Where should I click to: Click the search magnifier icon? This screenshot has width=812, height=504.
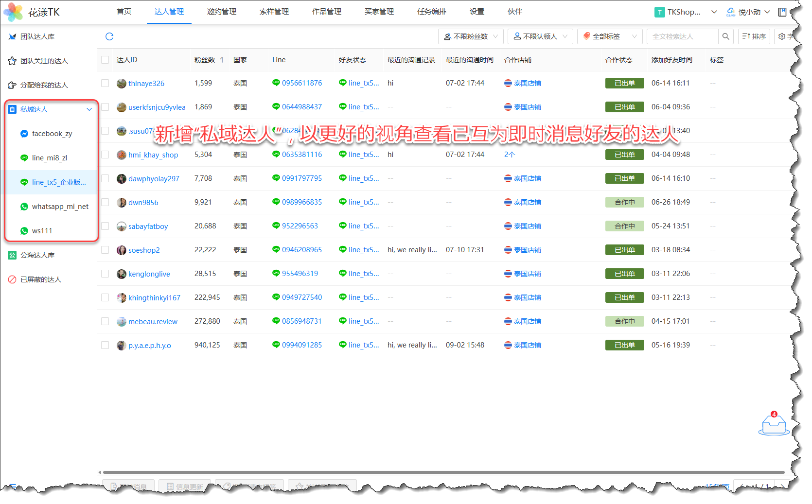click(725, 36)
